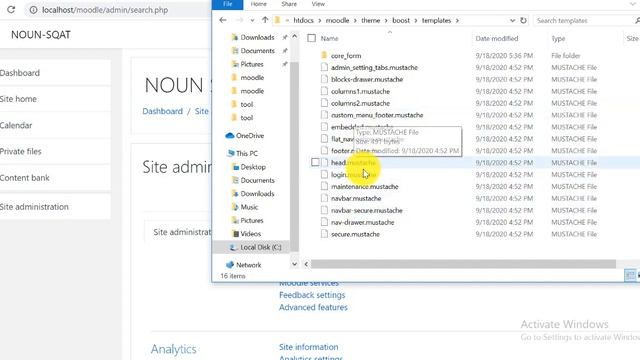Screen dimensions: 640x360
Task: Sort by the Date modified column header
Action: pos(497,38)
